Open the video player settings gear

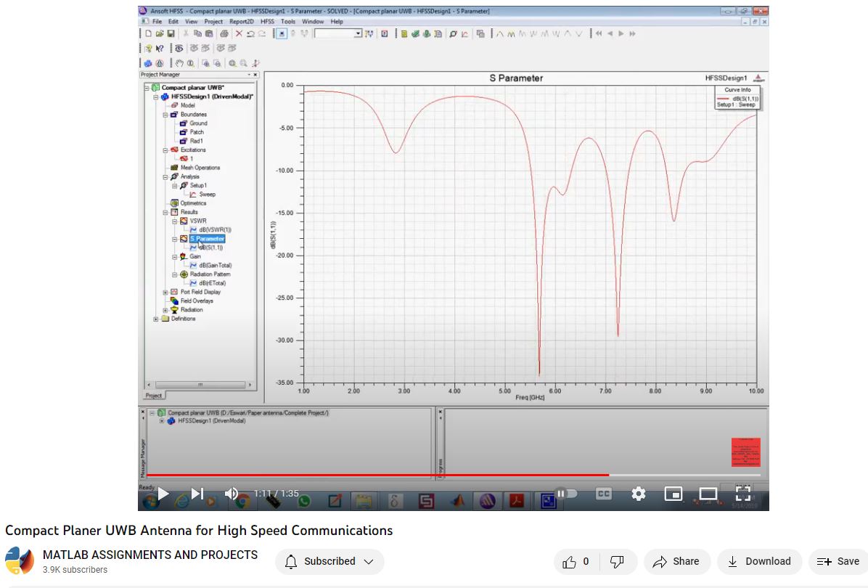(x=638, y=494)
